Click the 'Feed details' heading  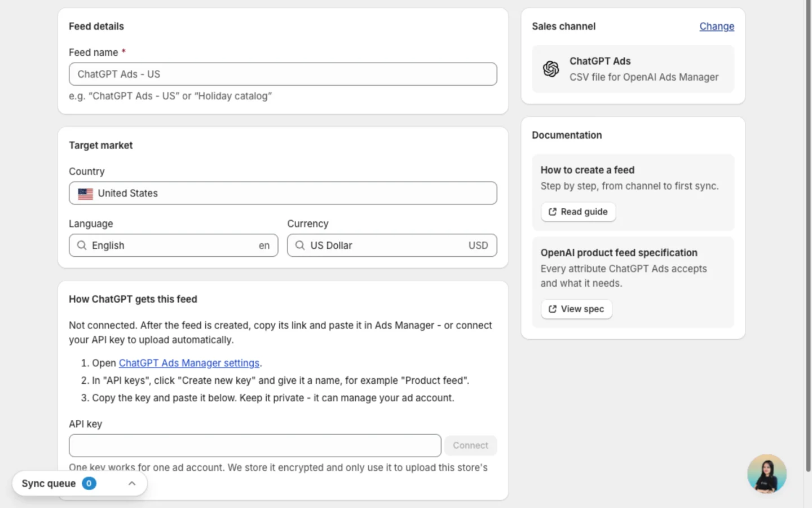coord(96,27)
